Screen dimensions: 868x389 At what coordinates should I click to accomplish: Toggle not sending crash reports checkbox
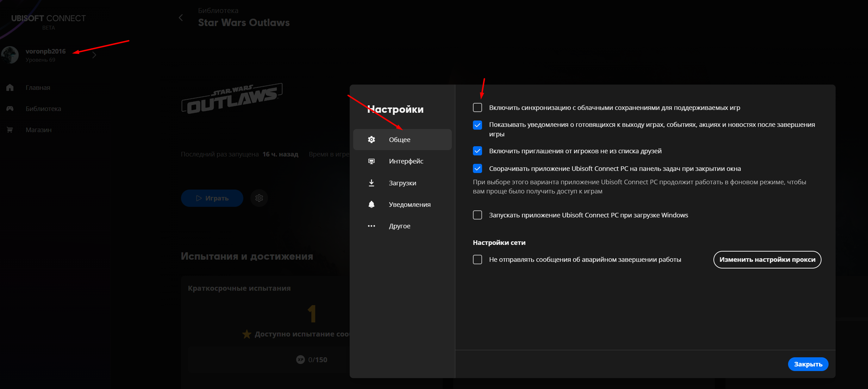coord(477,260)
